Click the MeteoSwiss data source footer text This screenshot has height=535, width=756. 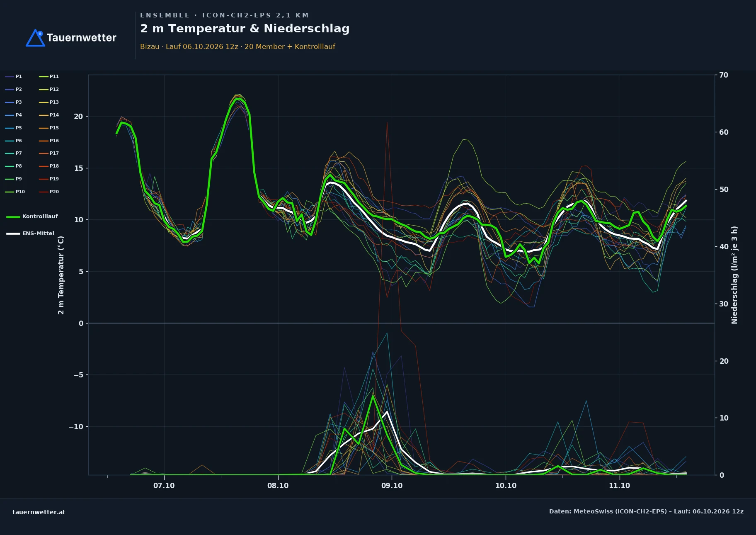point(646,511)
